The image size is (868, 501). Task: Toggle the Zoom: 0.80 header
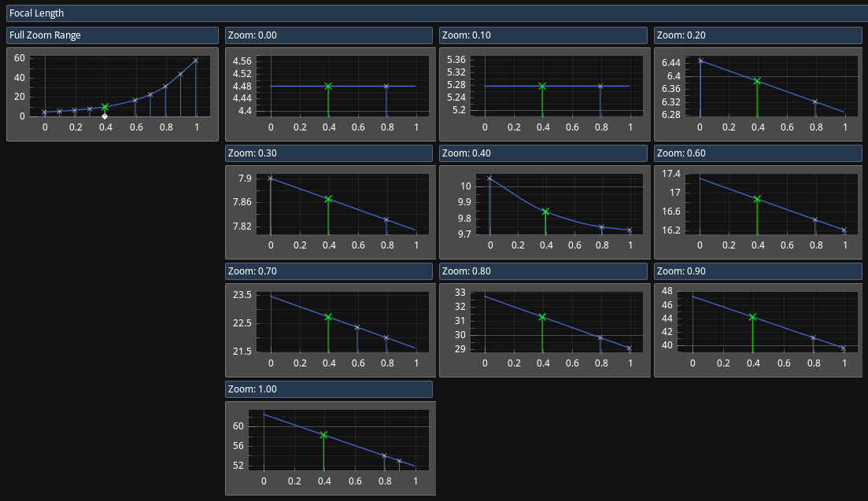click(x=542, y=271)
